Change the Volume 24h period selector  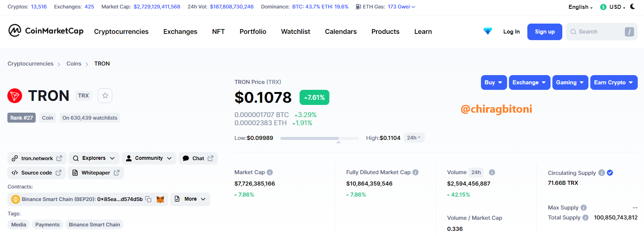[x=476, y=172]
